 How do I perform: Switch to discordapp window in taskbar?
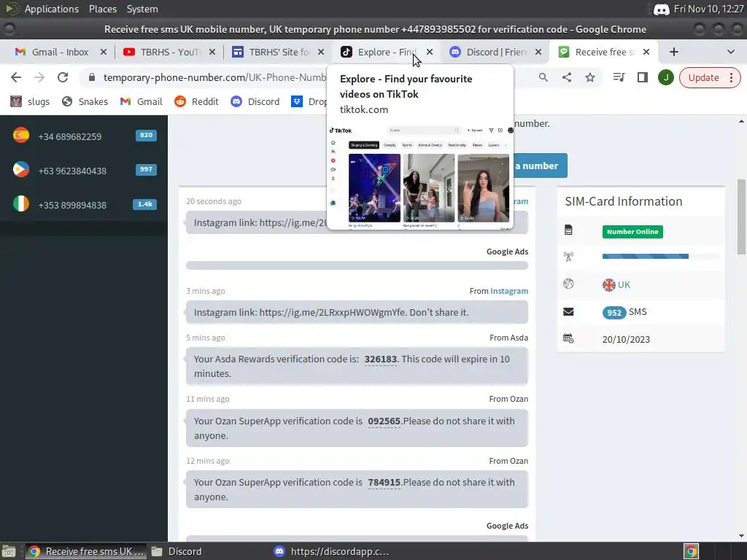click(331, 551)
